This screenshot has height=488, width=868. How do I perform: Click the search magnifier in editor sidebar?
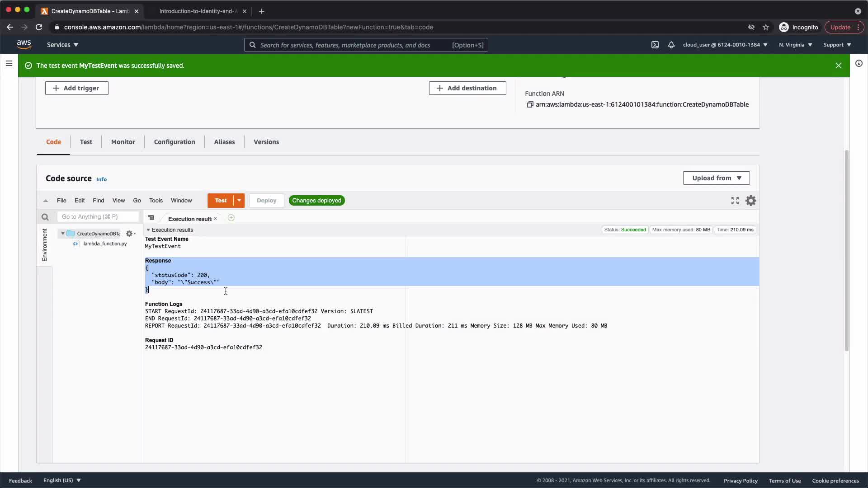(45, 217)
